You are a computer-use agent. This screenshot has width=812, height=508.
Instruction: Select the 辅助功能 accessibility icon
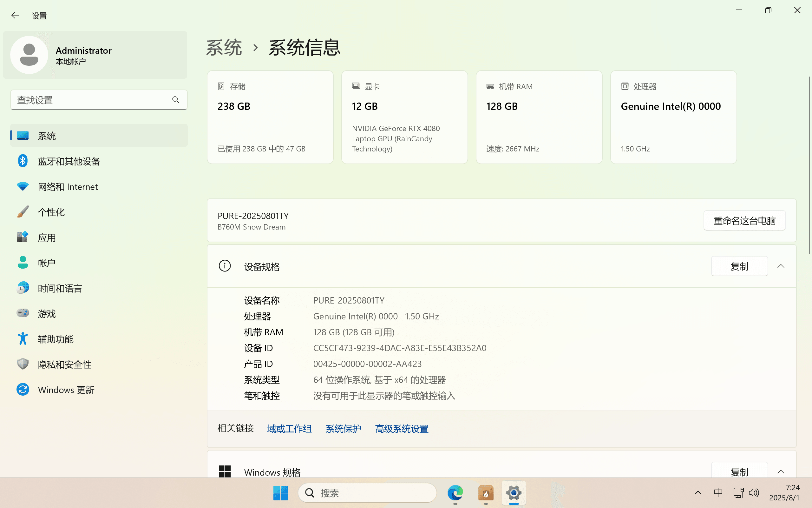[x=23, y=339]
